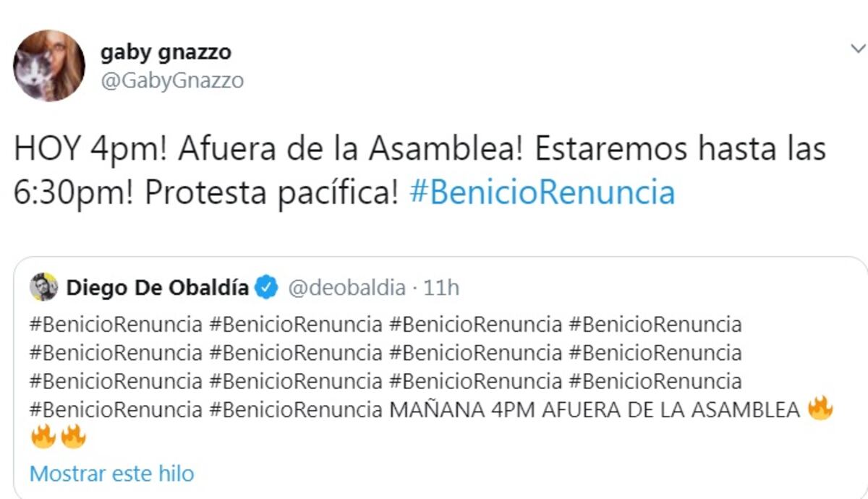The height and width of the screenshot is (499, 868).
Task: Click the blue verified badge icon
Action: [x=268, y=288]
